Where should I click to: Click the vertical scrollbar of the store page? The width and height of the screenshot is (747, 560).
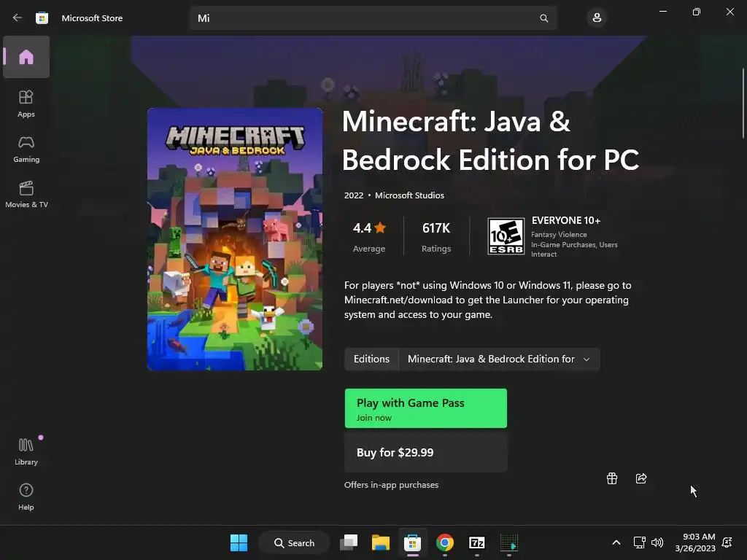(x=744, y=104)
